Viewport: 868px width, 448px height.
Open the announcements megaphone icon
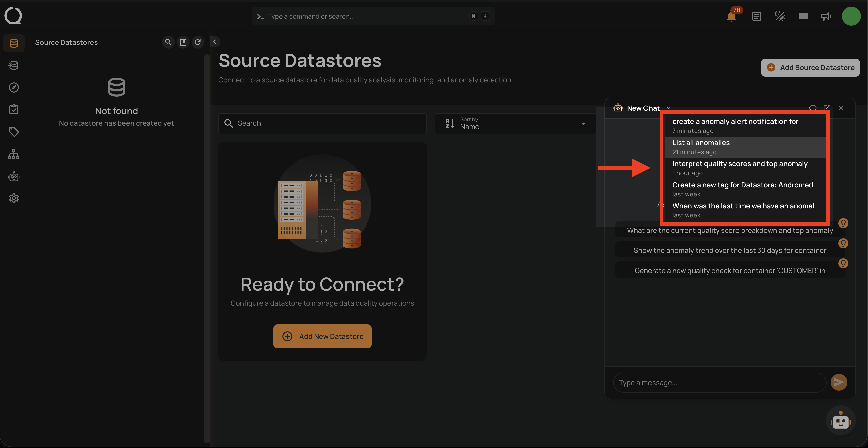(826, 16)
